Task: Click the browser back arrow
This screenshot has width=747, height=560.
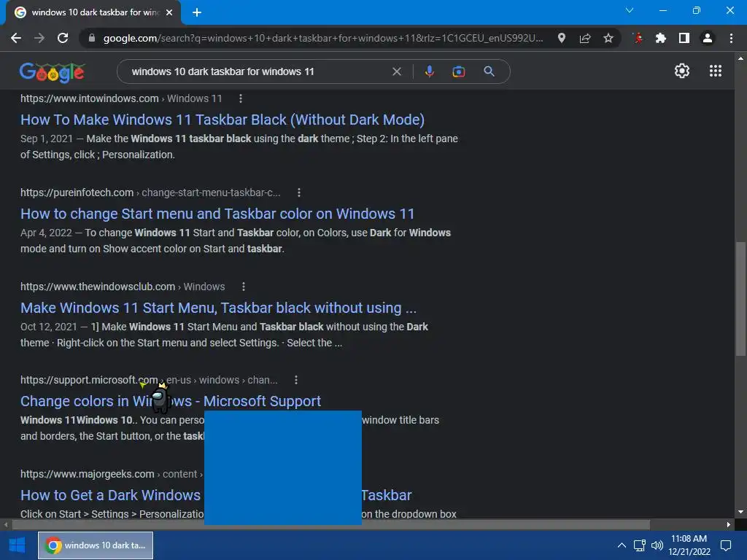Action: (16, 38)
